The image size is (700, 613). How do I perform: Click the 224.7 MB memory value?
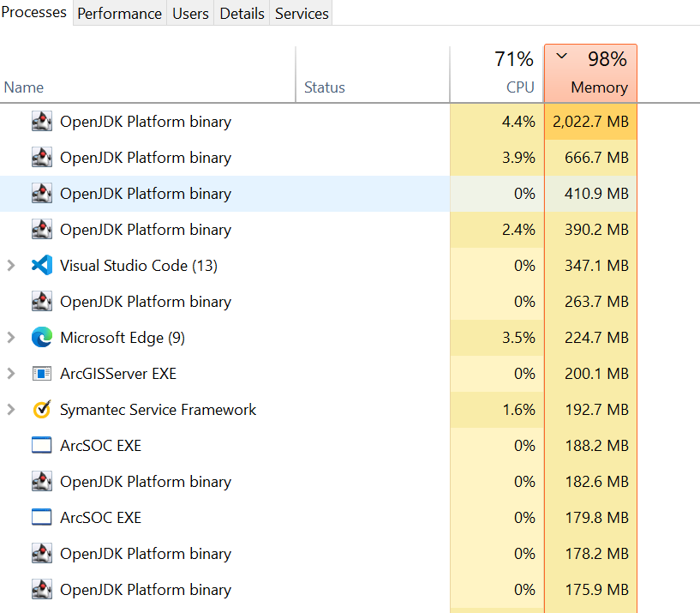tap(596, 338)
